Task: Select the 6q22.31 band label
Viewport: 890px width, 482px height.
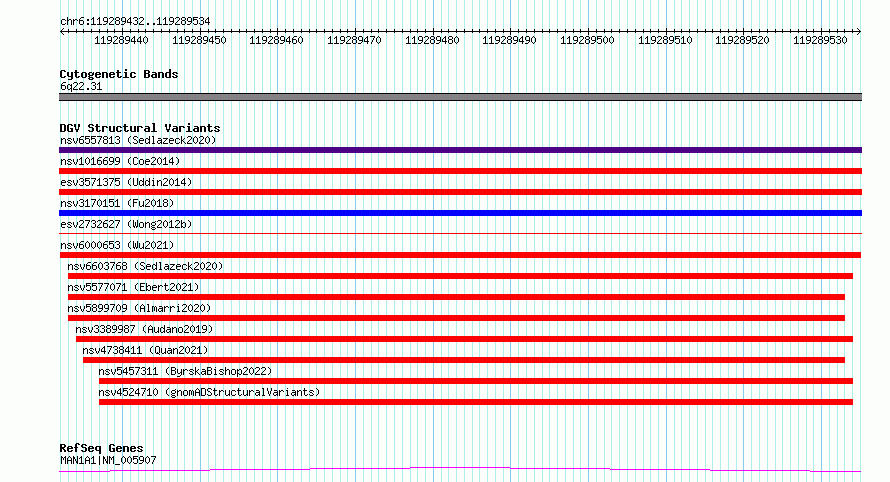Action: (x=81, y=86)
